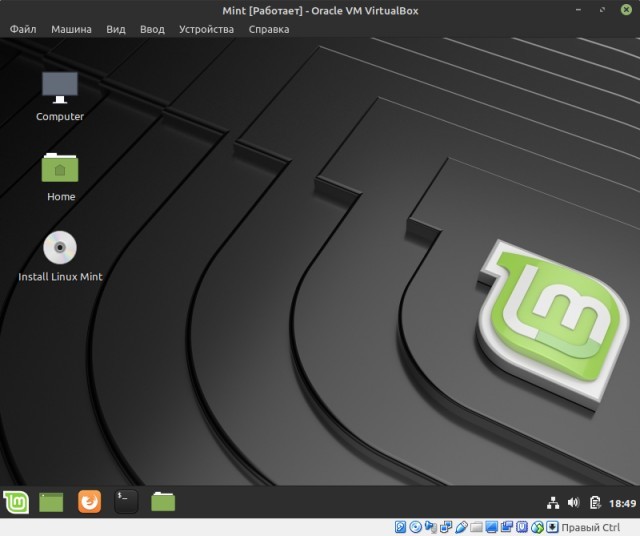Screen dimensions: 640x536
Task: Click VirtualBox display settings indicator
Action: click(x=491, y=527)
